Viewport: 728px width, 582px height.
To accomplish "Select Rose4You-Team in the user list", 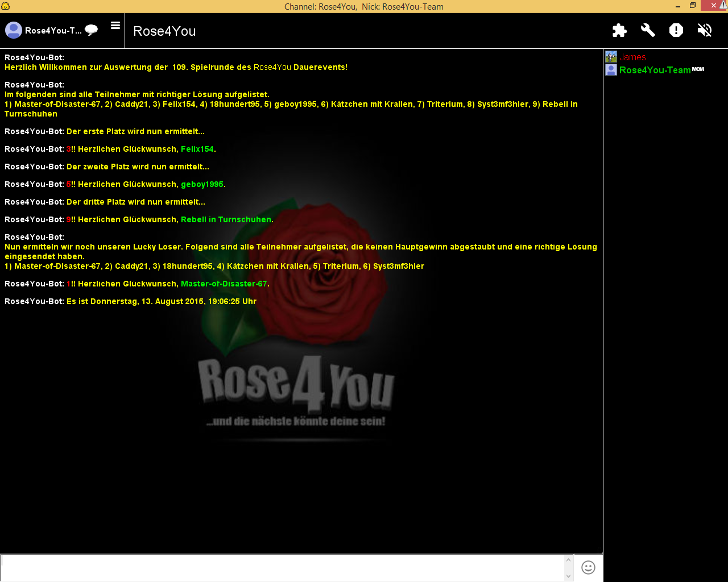I will point(655,70).
